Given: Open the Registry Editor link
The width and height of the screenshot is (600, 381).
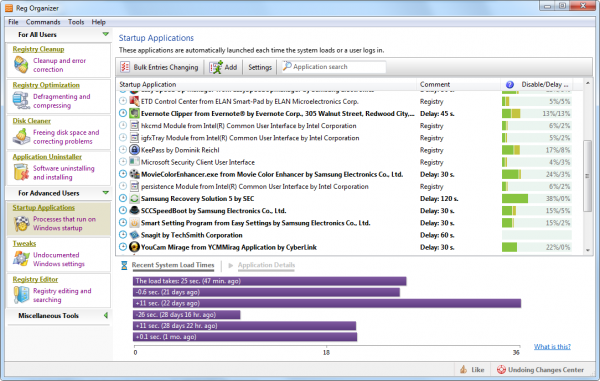Looking at the screenshot, I should pos(35,279).
